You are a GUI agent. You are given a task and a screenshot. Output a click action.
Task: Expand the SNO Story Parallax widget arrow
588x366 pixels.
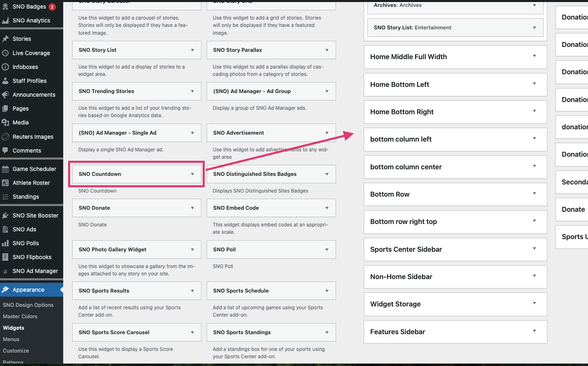coord(327,50)
